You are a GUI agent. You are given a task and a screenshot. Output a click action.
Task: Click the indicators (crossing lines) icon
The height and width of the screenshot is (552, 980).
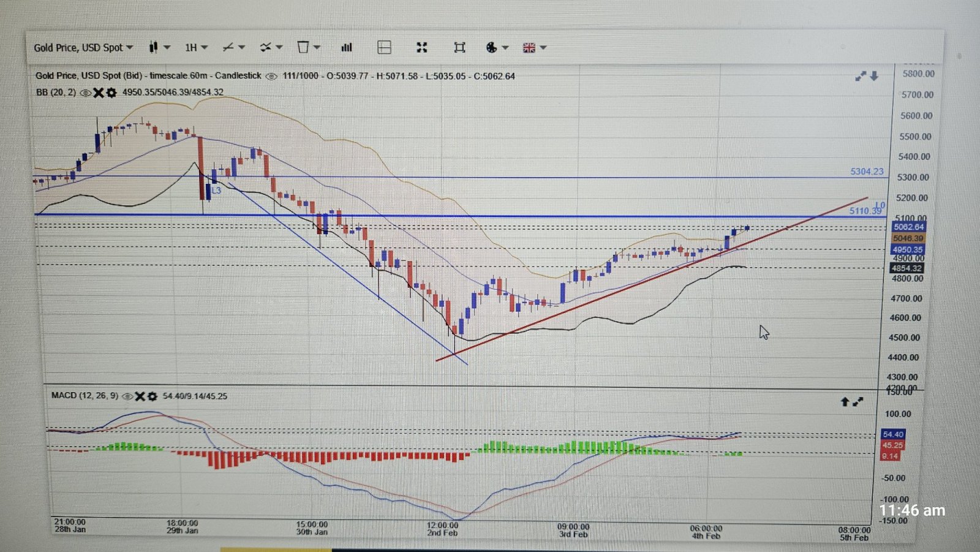click(x=265, y=47)
